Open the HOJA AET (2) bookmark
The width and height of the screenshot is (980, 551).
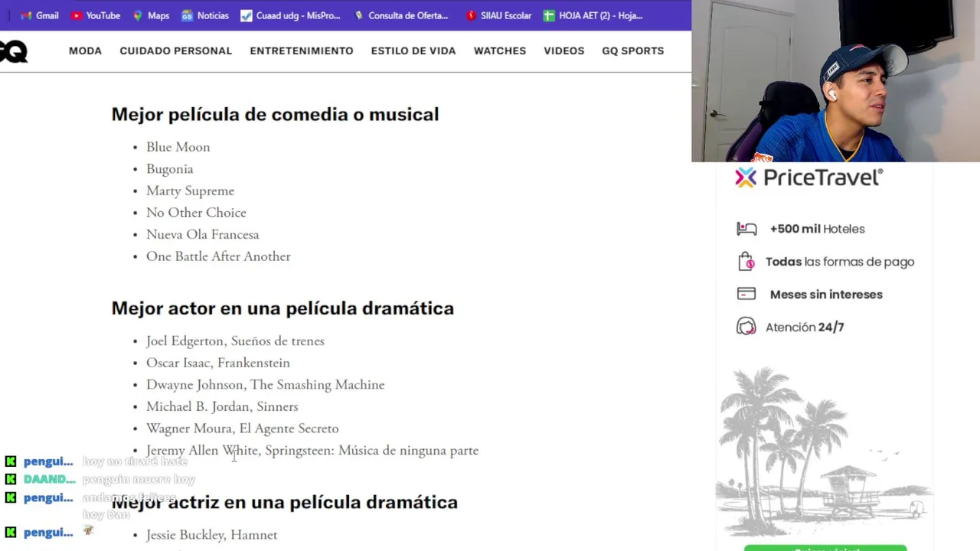(x=593, y=15)
